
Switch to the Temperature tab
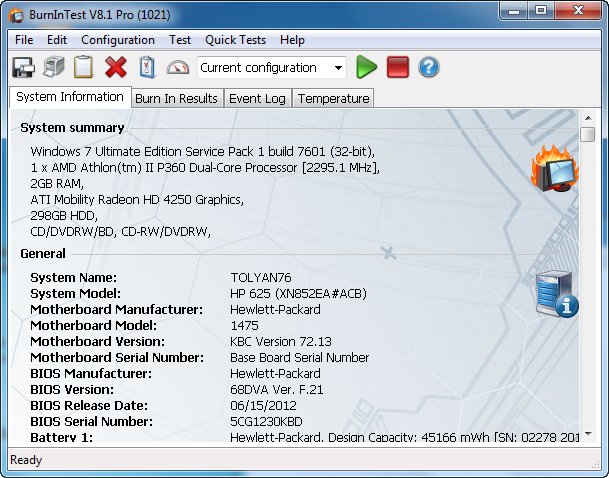(333, 98)
